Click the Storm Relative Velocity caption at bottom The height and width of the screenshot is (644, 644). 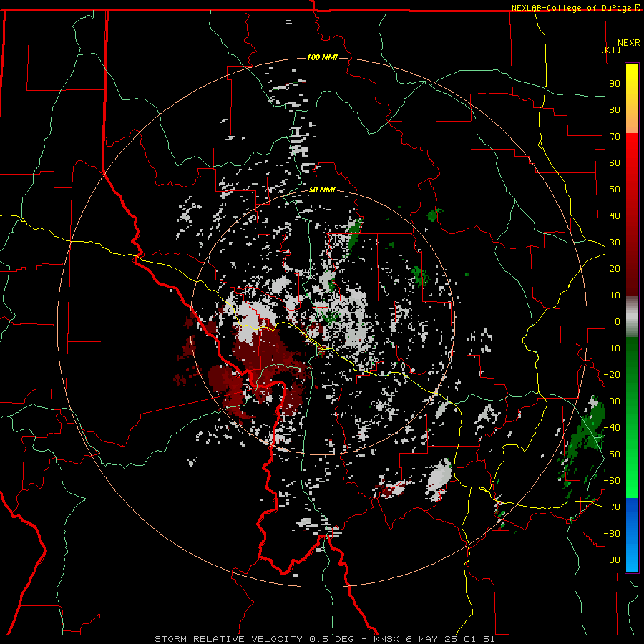pyautogui.click(x=324, y=639)
